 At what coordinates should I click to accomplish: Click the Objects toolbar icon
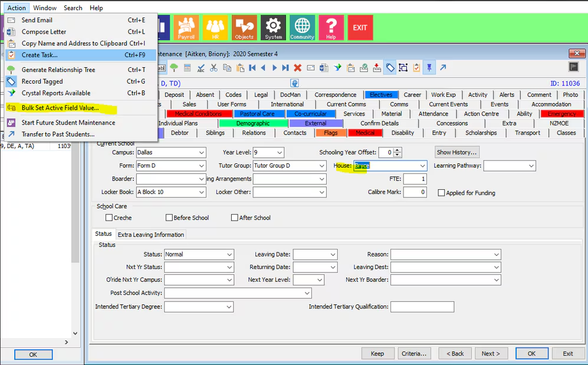coord(244,28)
